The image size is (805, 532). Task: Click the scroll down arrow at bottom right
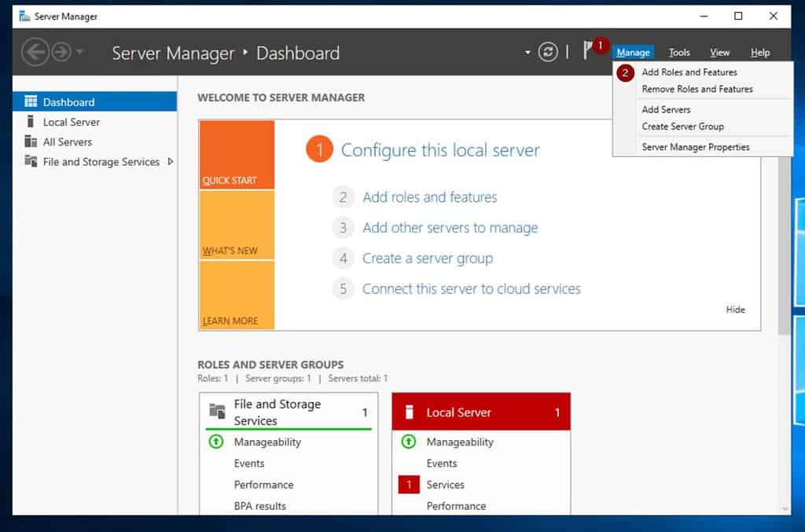tap(785, 509)
